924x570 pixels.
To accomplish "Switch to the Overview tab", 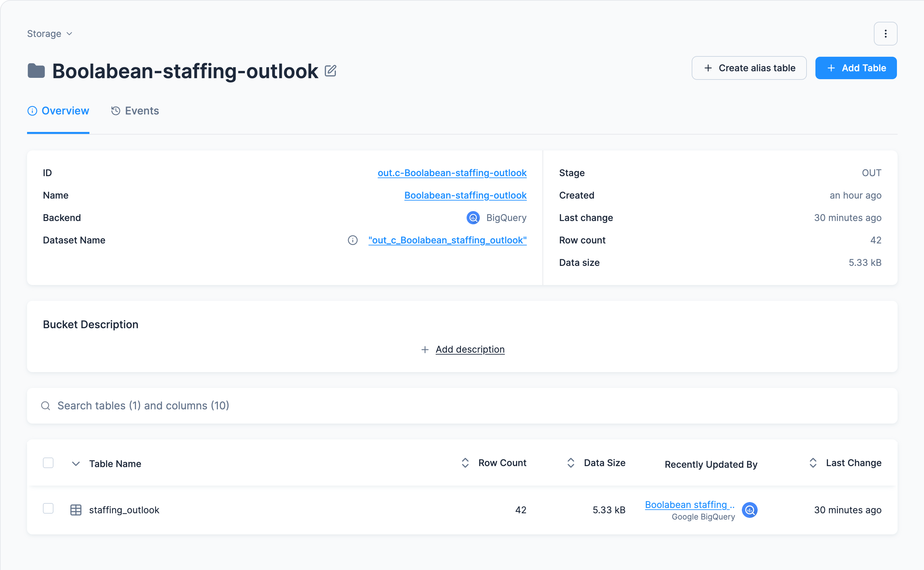I will 58,111.
